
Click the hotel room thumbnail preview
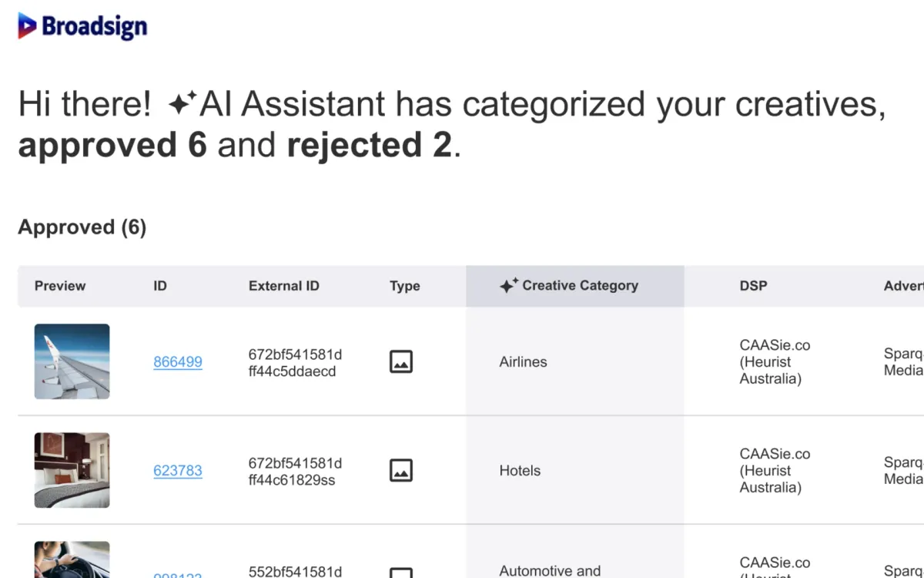point(72,470)
